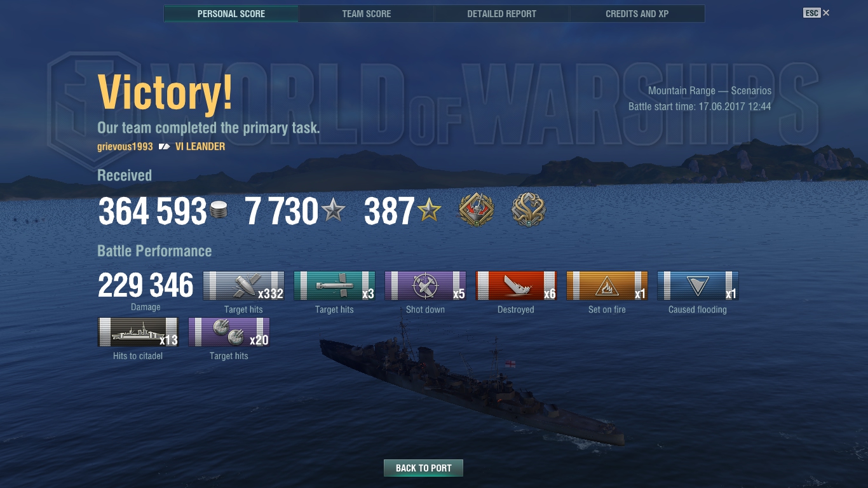Click the torpedo Target hits x3 ribbon
Viewport: 868px width, 488px height.
pyautogui.click(x=334, y=285)
